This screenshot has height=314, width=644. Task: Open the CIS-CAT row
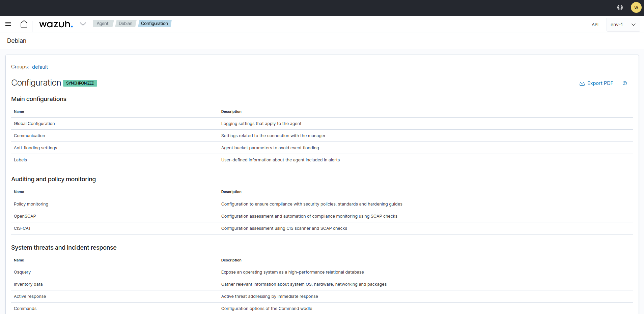tap(322, 228)
